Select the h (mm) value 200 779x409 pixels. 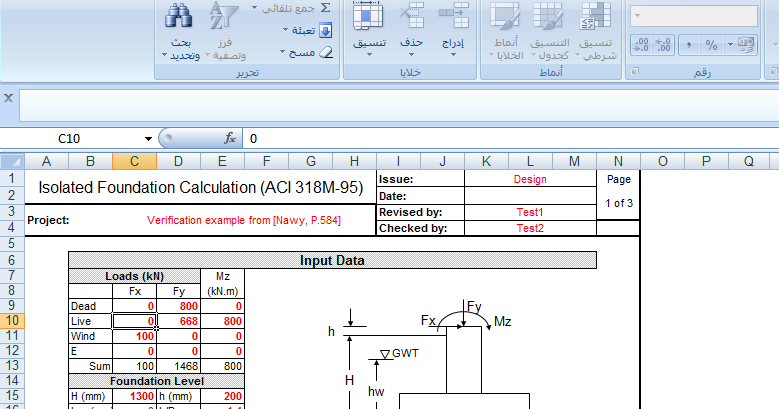pos(223,396)
